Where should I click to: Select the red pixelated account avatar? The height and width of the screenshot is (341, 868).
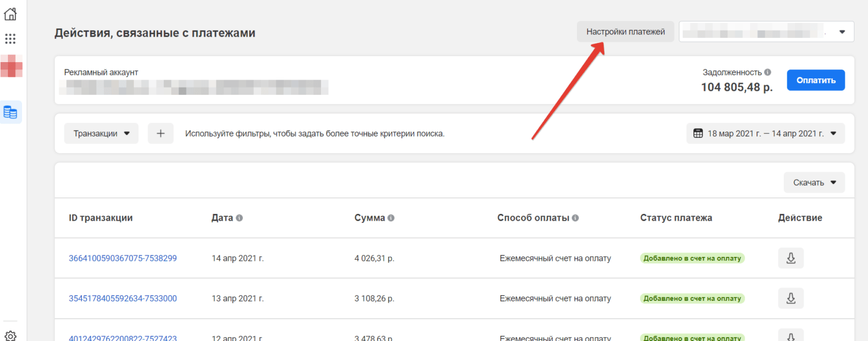coord(11,66)
